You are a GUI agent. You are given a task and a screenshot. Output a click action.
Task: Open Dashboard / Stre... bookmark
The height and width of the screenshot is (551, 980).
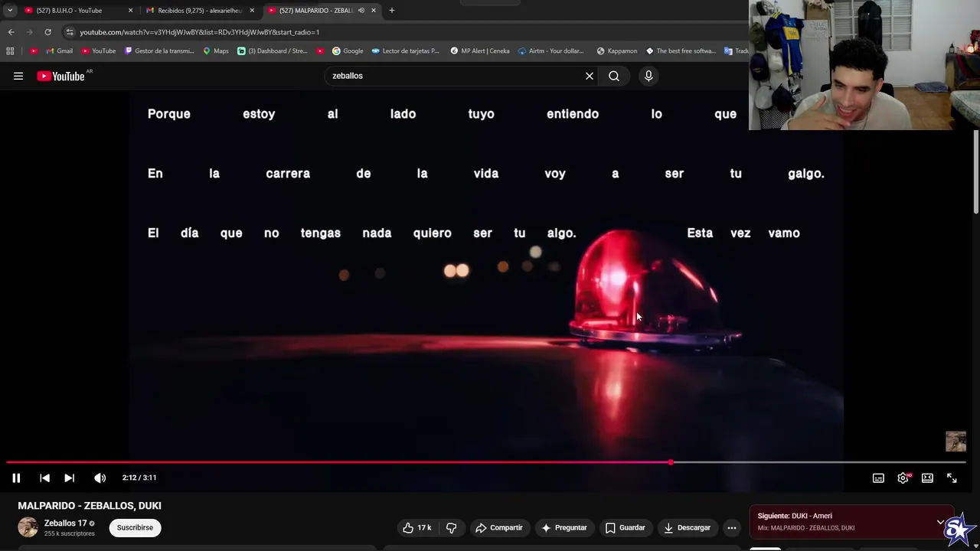tap(273, 51)
